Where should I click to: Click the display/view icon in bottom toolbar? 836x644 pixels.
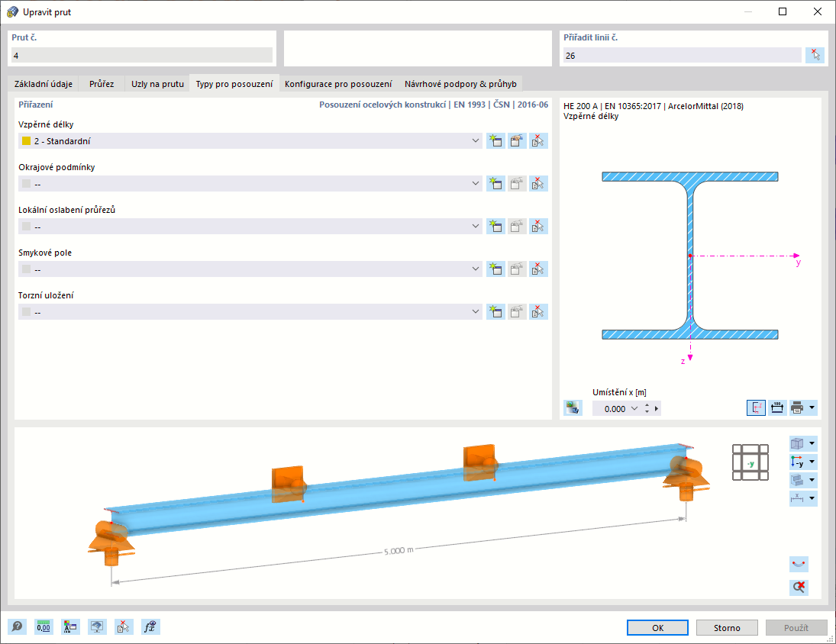[x=97, y=627]
